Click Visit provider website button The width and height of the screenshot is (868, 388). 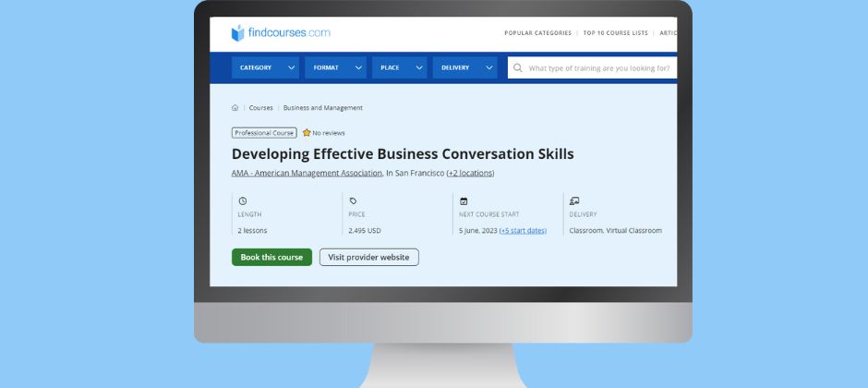click(x=368, y=258)
